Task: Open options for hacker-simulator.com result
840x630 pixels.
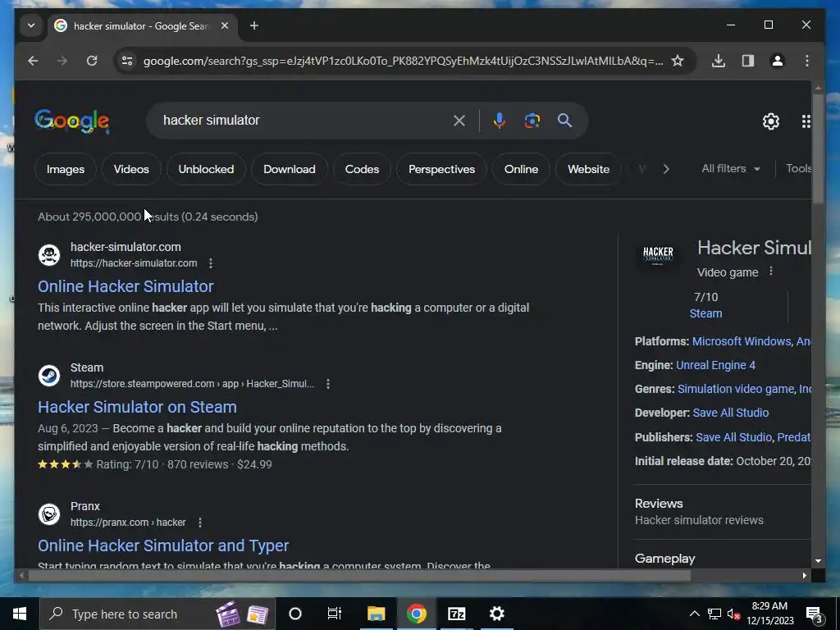Action: pos(211,263)
